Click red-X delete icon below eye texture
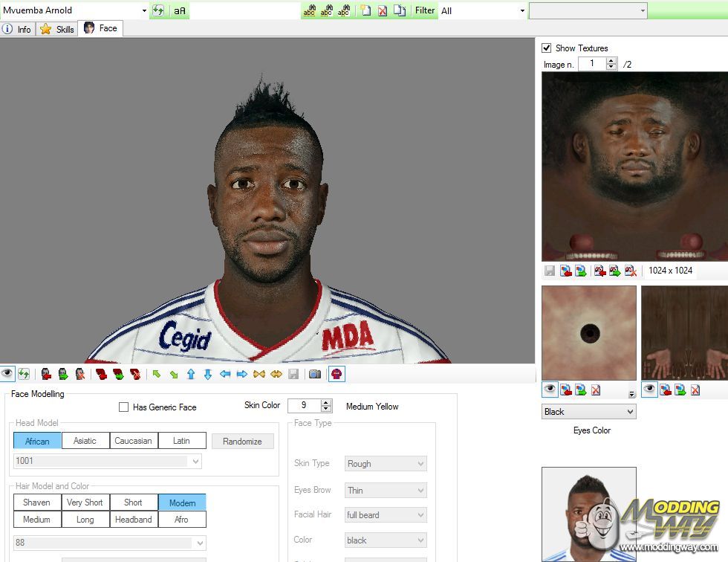 coord(596,390)
